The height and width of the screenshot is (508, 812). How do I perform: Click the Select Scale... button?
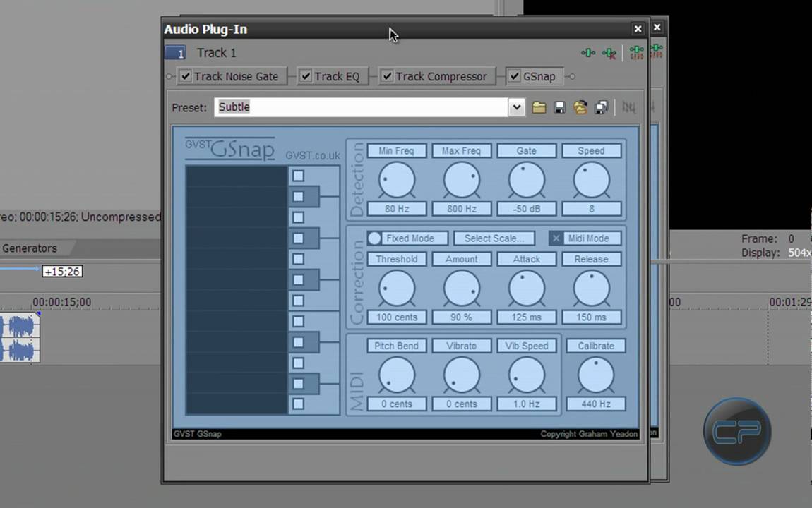point(494,238)
